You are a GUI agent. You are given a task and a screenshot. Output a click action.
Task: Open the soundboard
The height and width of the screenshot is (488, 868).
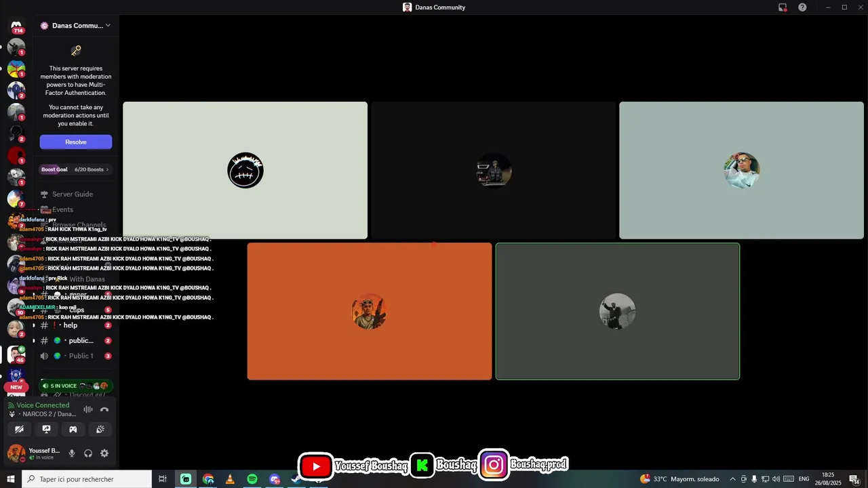[100, 429]
